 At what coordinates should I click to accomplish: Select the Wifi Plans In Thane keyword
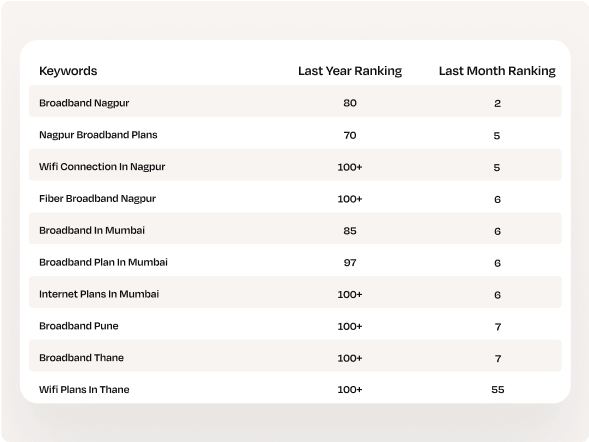click(x=84, y=389)
